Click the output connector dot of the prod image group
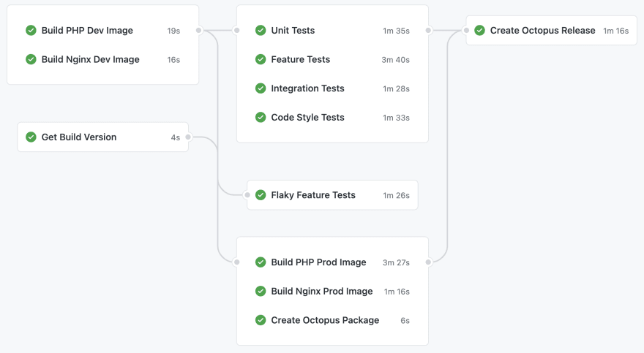The image size is (644, 353). click(x=428, y=262)
